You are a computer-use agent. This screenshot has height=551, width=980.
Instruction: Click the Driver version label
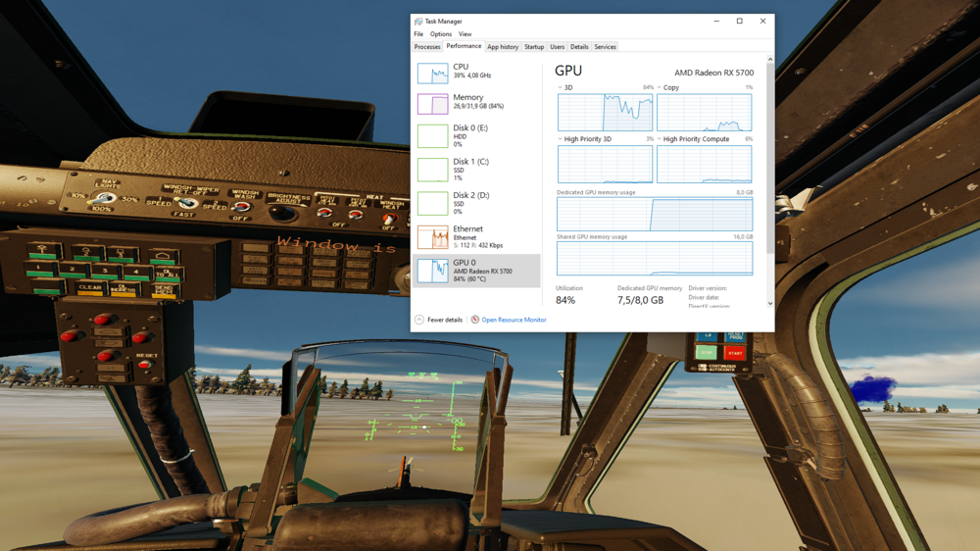(708, 288)
